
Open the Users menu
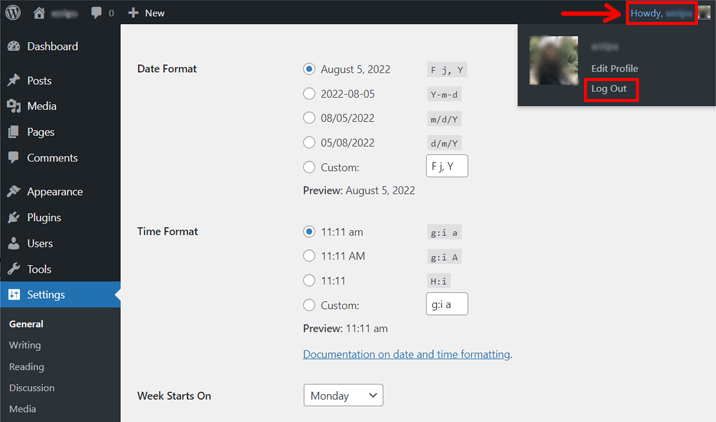pos(40,243)
